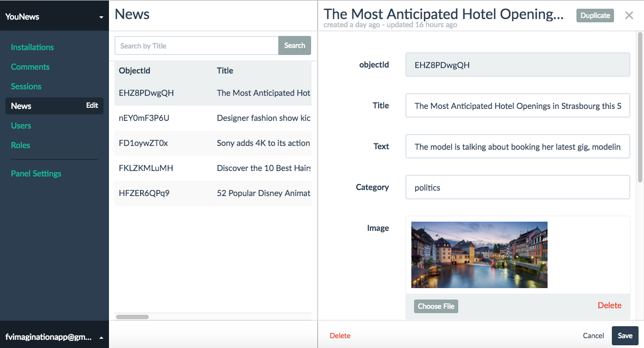Click the detail panel vertical scrollbar
The height and width of the screenshot is (348, 644).
coord(640,107)
